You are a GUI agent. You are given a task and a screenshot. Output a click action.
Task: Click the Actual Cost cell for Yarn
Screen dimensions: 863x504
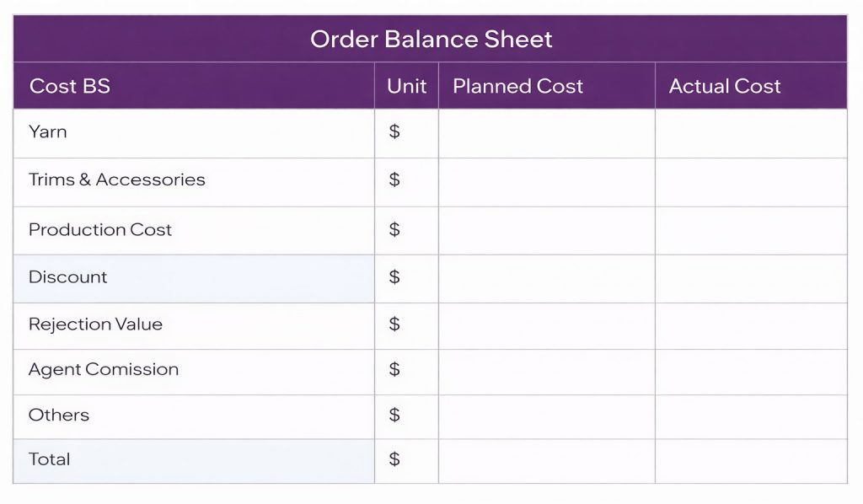pyautogui.click(x=750, y=133)
